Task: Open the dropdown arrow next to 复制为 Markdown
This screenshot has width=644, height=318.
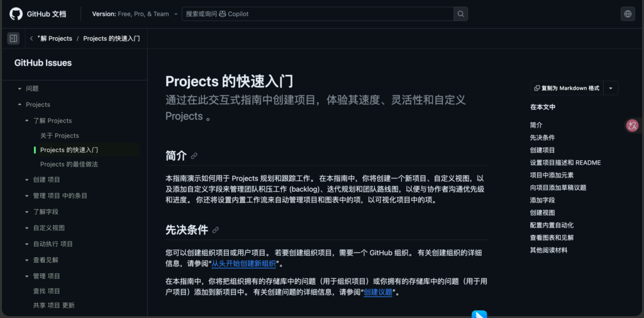Action: point(611,88)
